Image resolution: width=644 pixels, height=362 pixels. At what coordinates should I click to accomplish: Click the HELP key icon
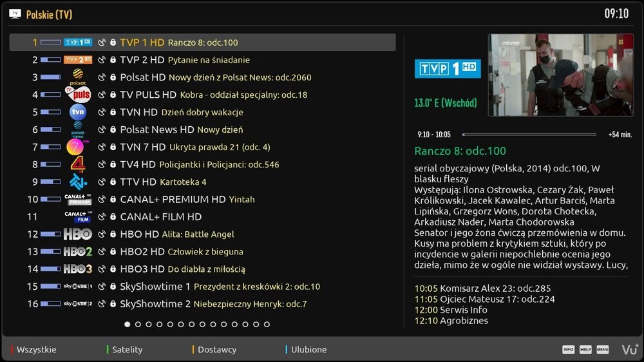[x=585, y=349]
